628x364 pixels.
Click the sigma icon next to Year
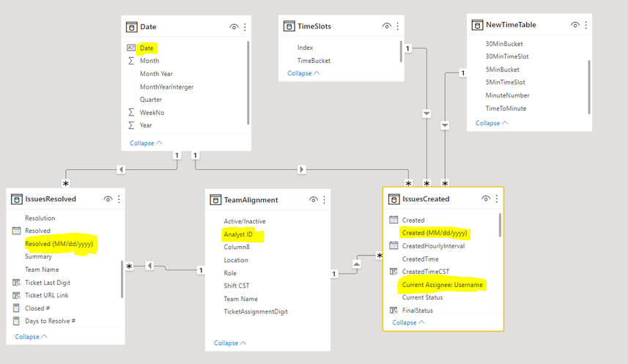(131, 125)
